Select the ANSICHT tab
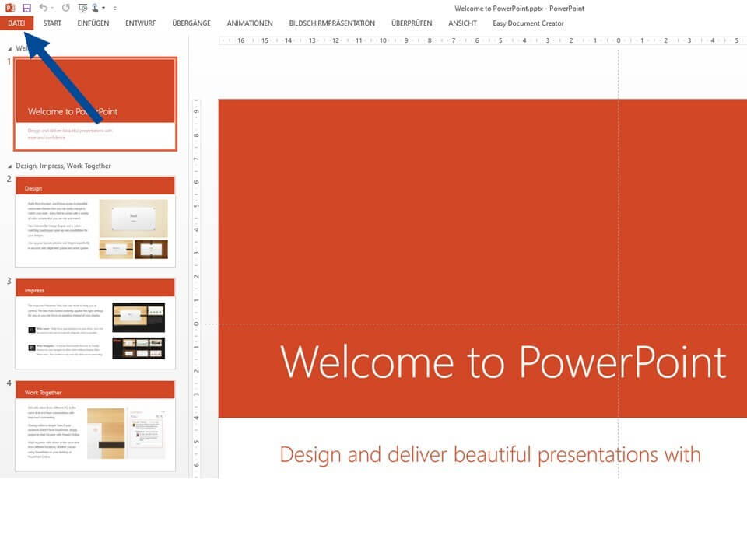 click(462, 23)
